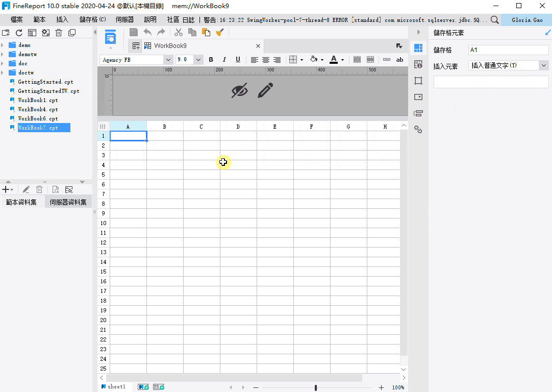Open the fill color dropdown arrow

point(322,60)
